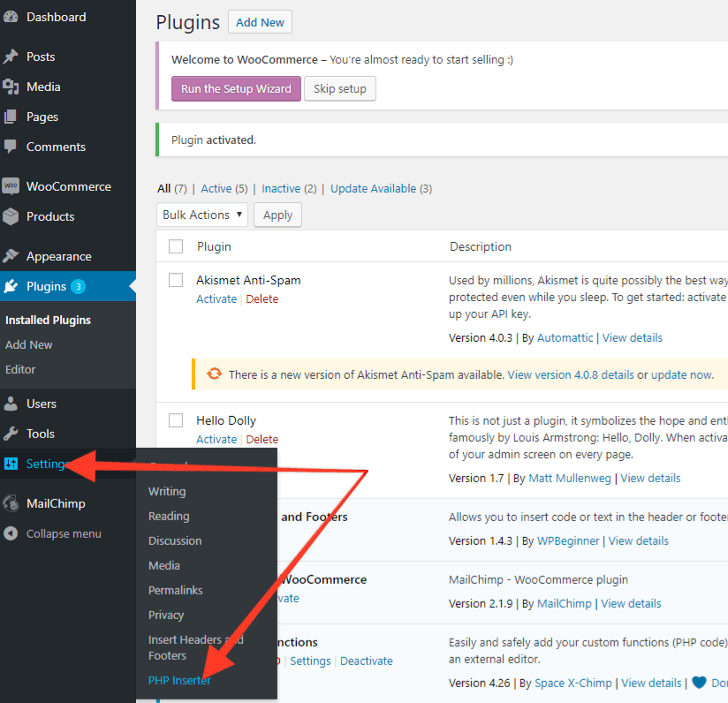Viewport: 728px width, 703px height.
Task: Open the Bulk Actions dropdown
Action: click(x=202, y=215)
